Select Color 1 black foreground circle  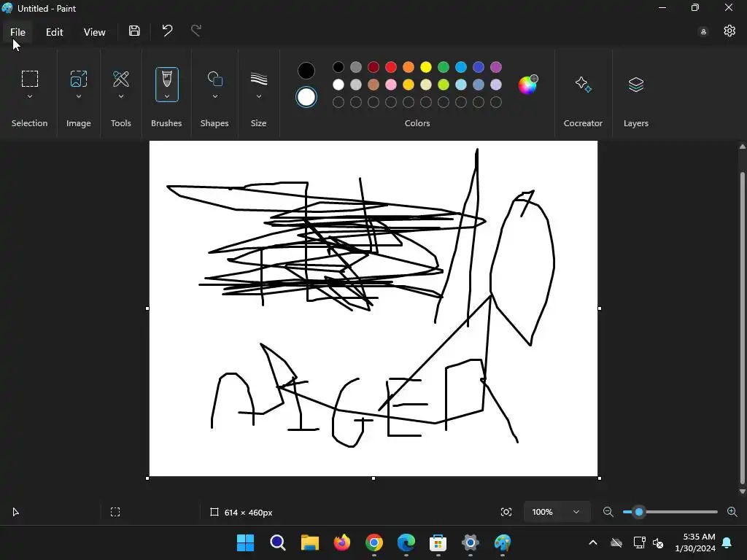(x=306, y=71)
